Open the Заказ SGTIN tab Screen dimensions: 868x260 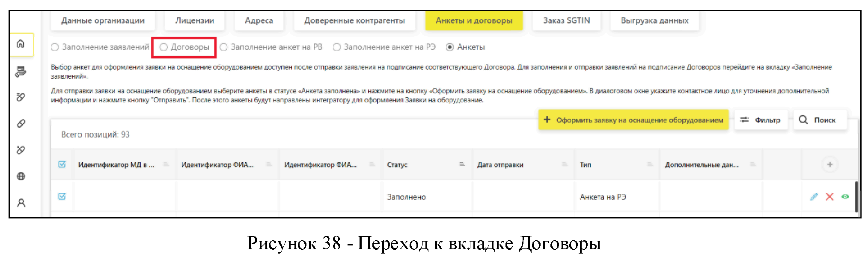(x=566, y=21)
